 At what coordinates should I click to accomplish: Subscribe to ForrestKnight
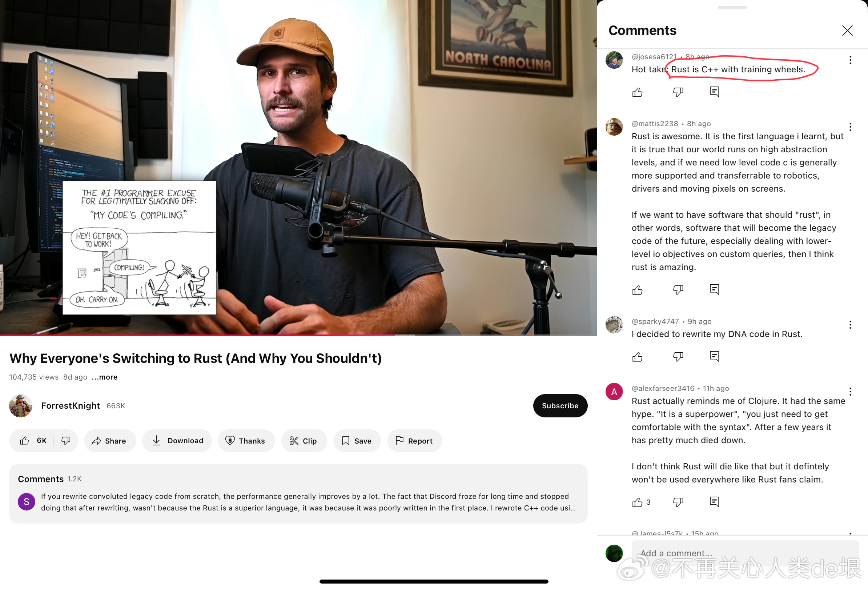pyautogui.click(x=560, y=406)
